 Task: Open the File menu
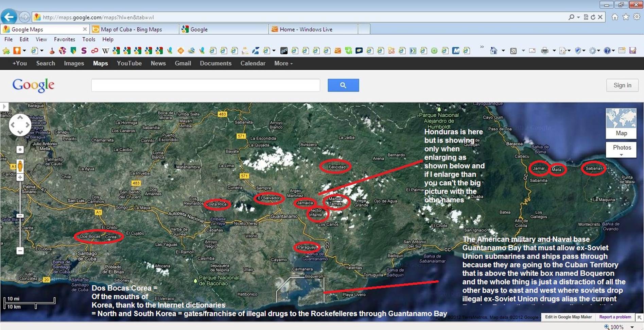tap(8, 39)
